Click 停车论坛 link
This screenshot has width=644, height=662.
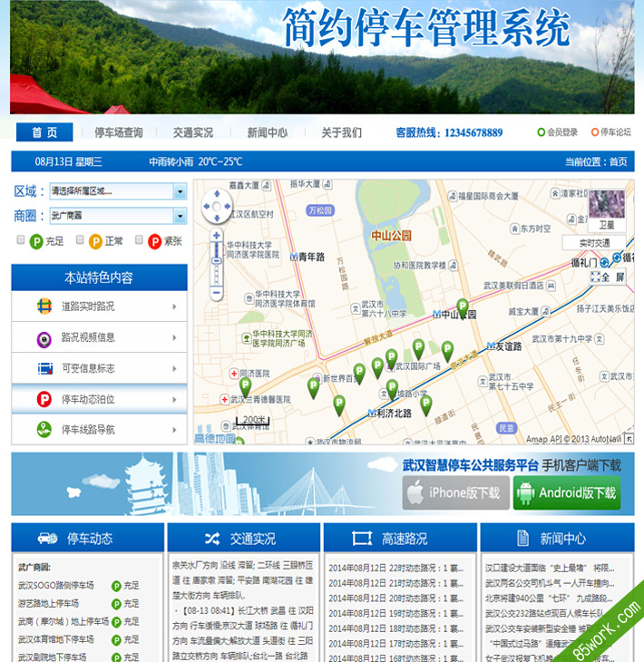[611, 132]
